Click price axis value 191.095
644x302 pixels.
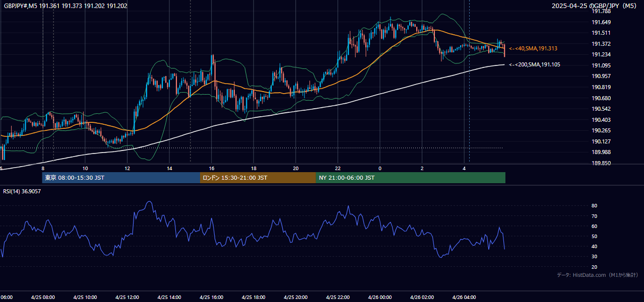click(x=601, y=65)
